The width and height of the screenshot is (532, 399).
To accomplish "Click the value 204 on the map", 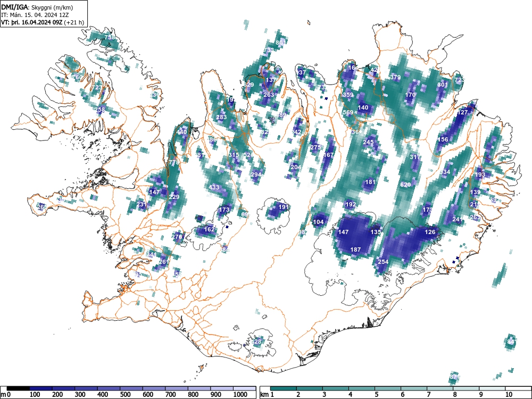I will [x=296, y=167].
